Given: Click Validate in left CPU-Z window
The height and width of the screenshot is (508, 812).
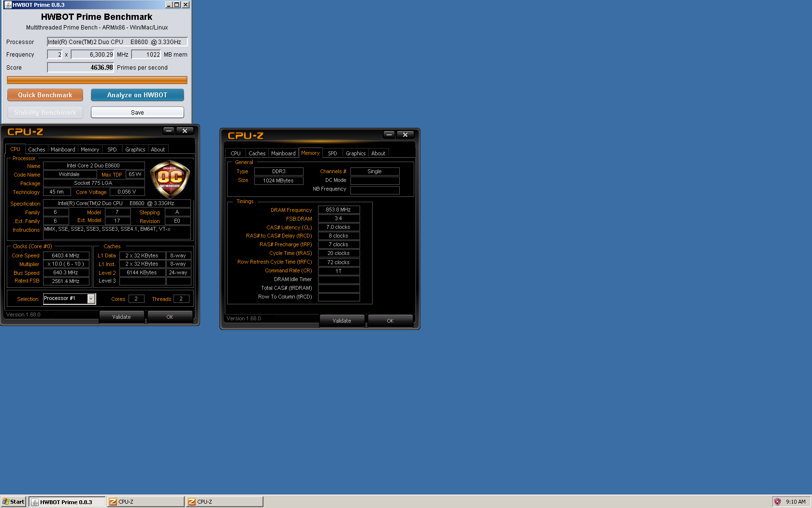Looking at the screenshot, I should 121,317.
